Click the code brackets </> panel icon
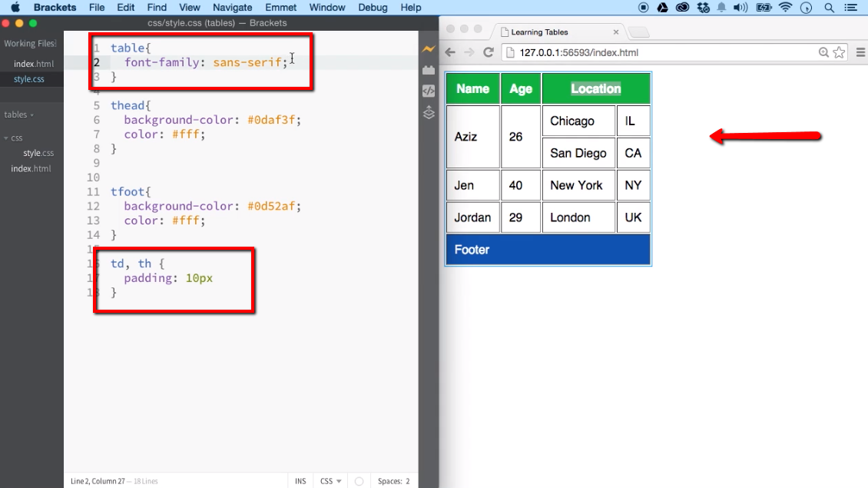This screenshot has width=868, height=488. click(428, 90)
